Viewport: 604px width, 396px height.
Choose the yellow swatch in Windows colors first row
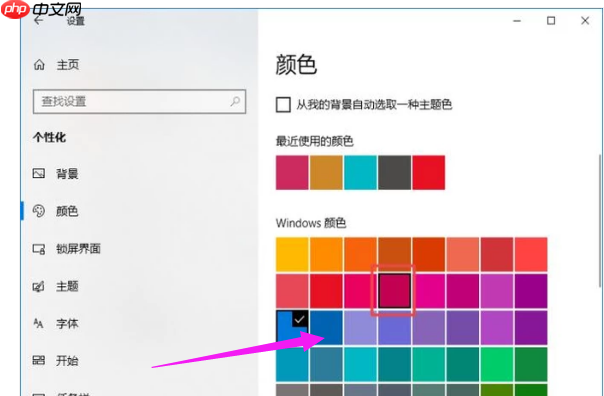[292, 255]
